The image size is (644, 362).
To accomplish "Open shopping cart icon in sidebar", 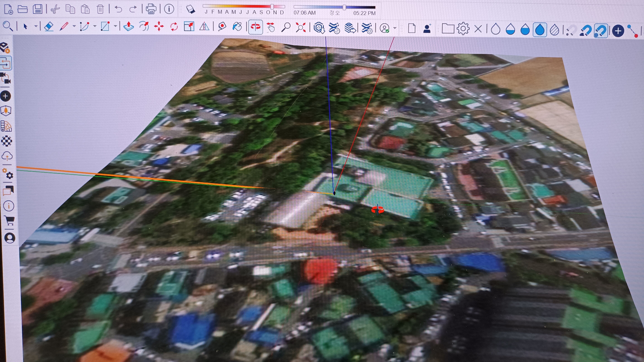I will (x=9, y=221).
